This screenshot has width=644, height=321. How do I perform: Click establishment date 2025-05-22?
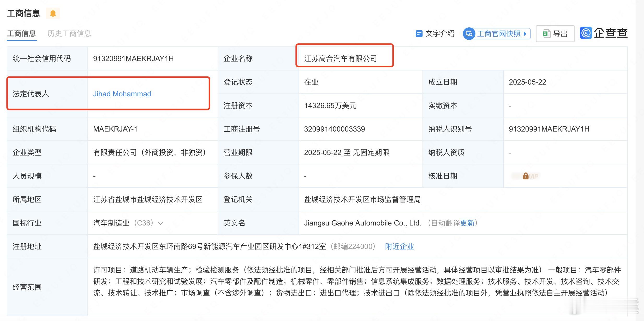point(527,82)
